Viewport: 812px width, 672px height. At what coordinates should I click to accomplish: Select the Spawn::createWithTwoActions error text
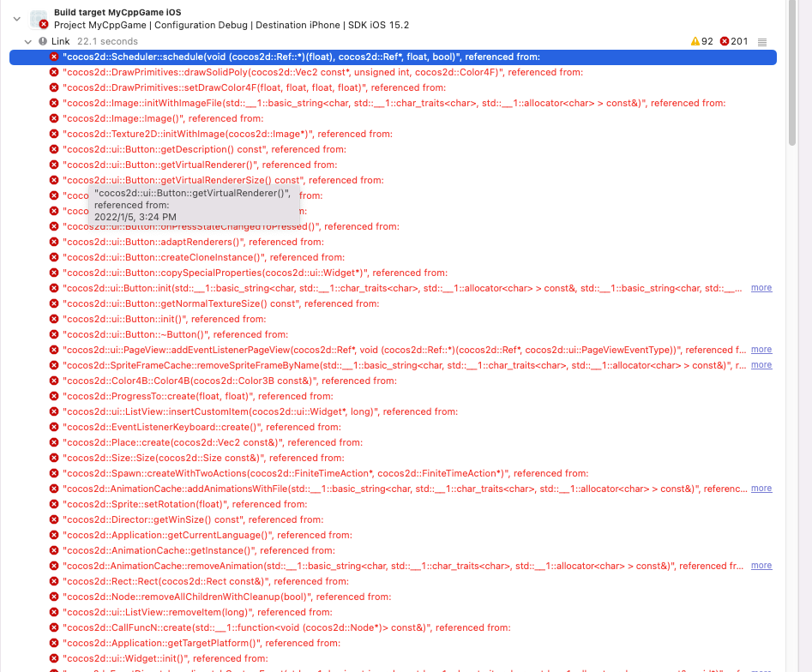(x=325, y=473)
